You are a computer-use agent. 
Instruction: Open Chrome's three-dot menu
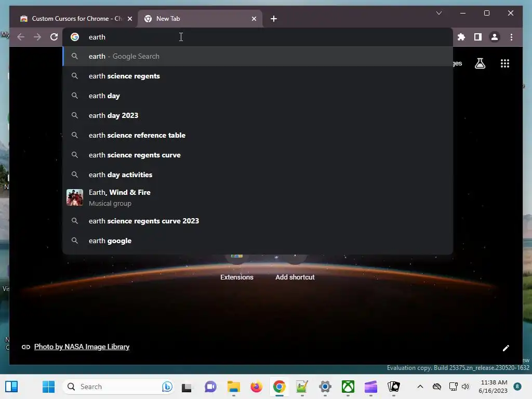[x=511, y=37]
